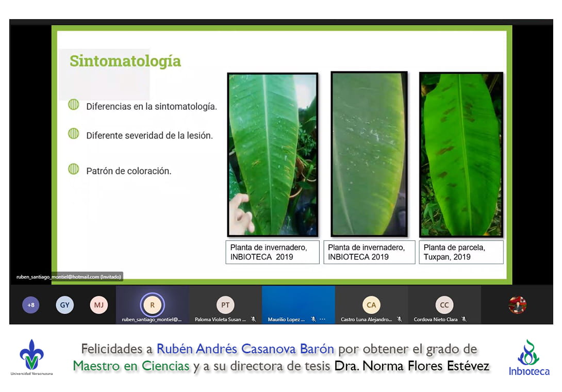Open more options on Maurilio Lopez tile
The height and width of the screenshot is (392, 562).
(x=323, y=319)
